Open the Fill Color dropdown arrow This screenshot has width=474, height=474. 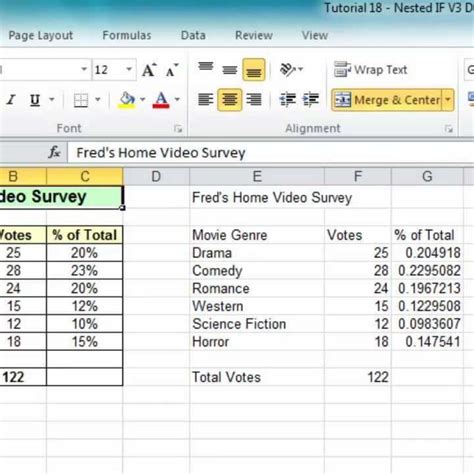point(143,99)
